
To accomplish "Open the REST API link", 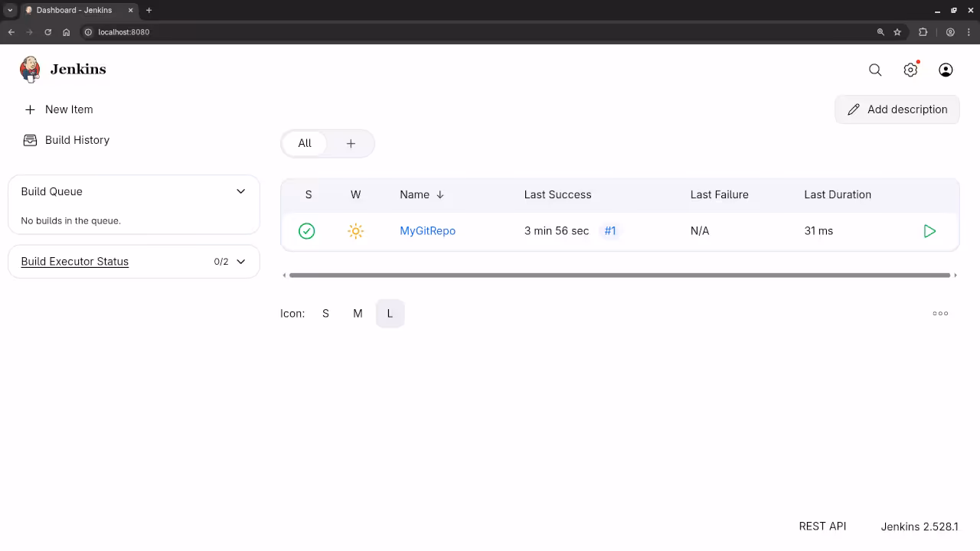I will pyautogui.click(x=822, y=527).
